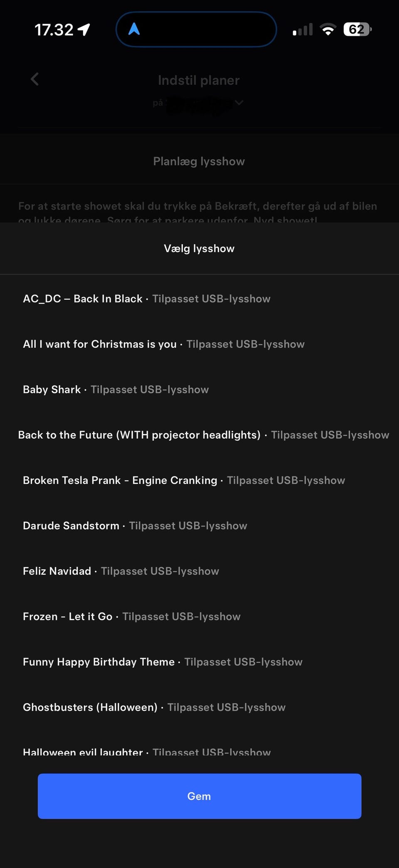Select AC_DC – Back In Black lightshow
The image size is (399, 868).
tap(147, 299)
